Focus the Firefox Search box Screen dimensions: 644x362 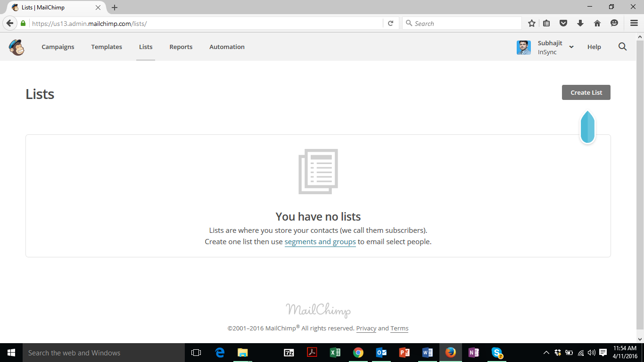coord(462,23)
